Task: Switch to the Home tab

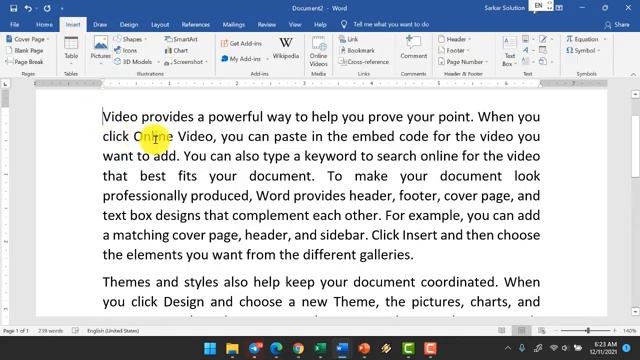Action: point(44,24)
